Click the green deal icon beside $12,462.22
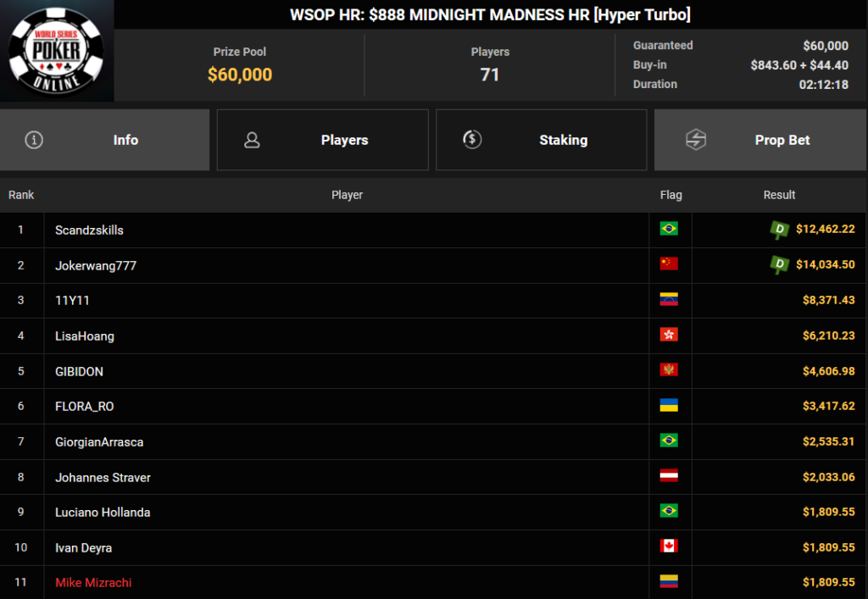 (780, 230)
